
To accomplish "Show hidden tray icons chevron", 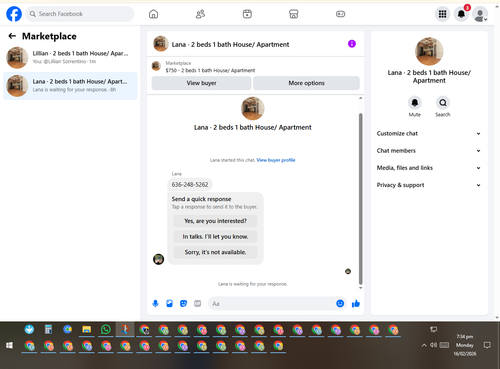I will 424,345.
